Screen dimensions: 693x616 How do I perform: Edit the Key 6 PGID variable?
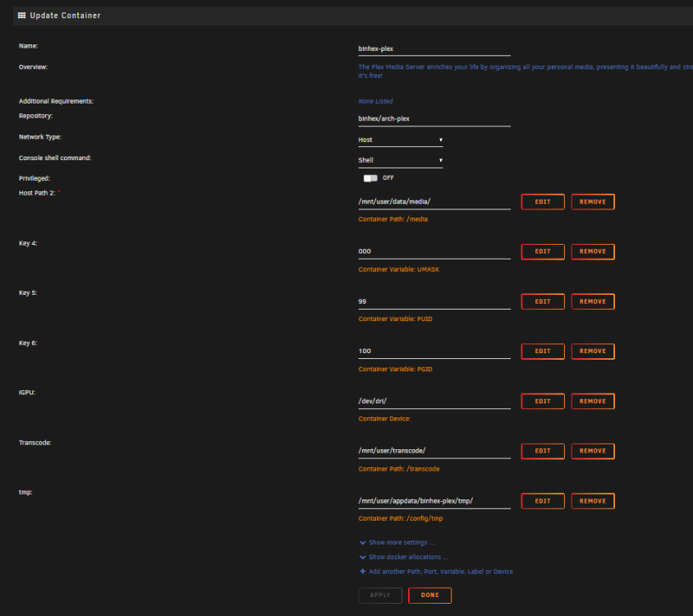pyautogui.click(x=543, y=351)
